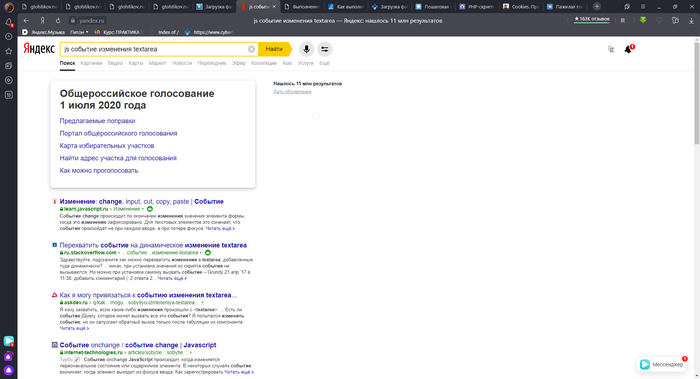The height and width of the screenshot is (379, 700).
Task: Open sidebar favorites star icon
Action: click(8, 51)
